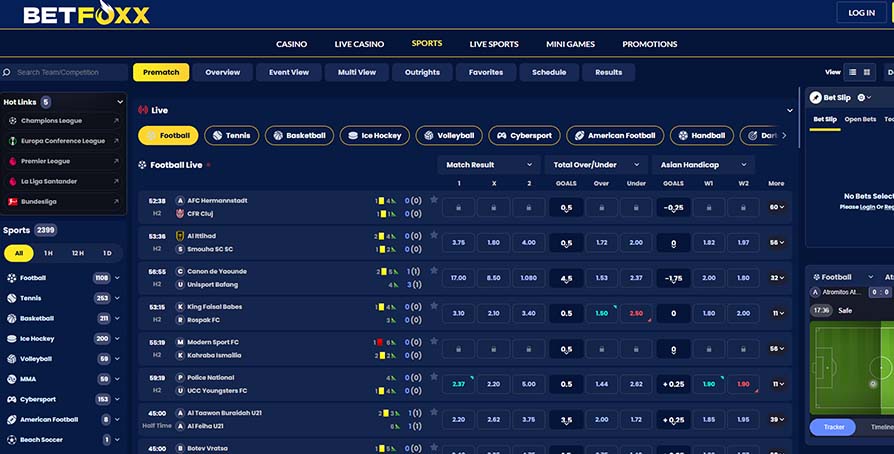
Task: Star the Police National match
Action: pyautogui.click(x=434, y=376)
